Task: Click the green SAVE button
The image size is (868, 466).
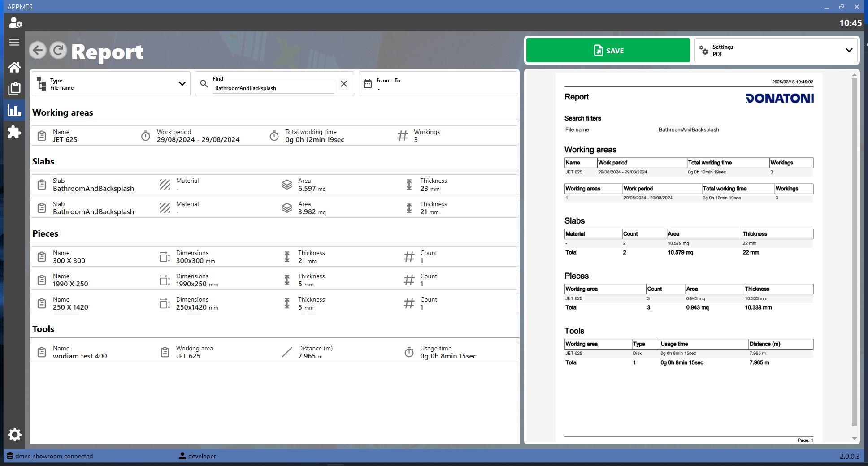Action: point(608,50)
